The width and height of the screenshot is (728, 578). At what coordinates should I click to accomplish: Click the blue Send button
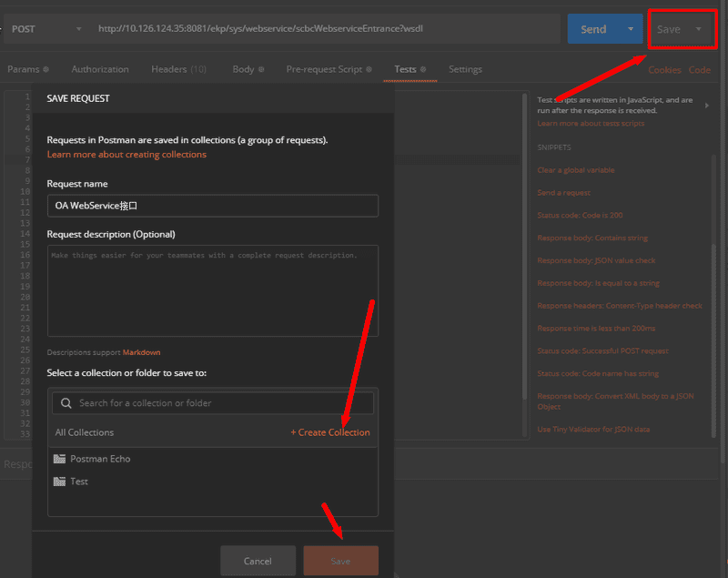click(x=593, y=29)
